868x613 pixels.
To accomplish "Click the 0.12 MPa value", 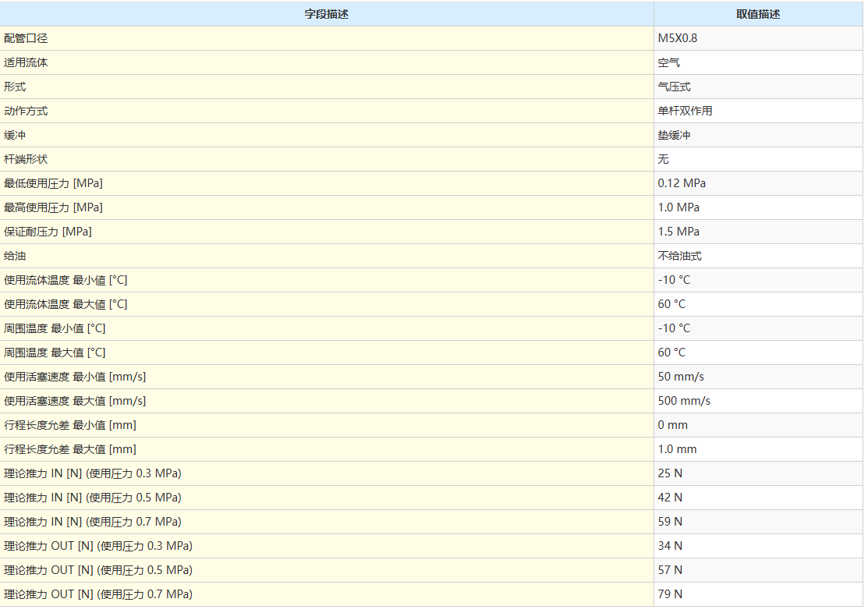I will (682, 183).
